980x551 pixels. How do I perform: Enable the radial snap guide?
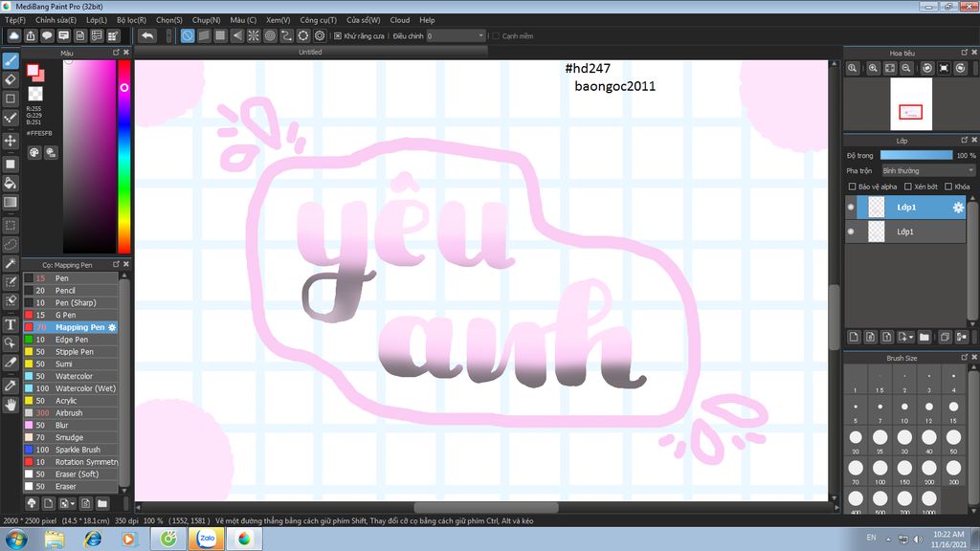(253, 35)
